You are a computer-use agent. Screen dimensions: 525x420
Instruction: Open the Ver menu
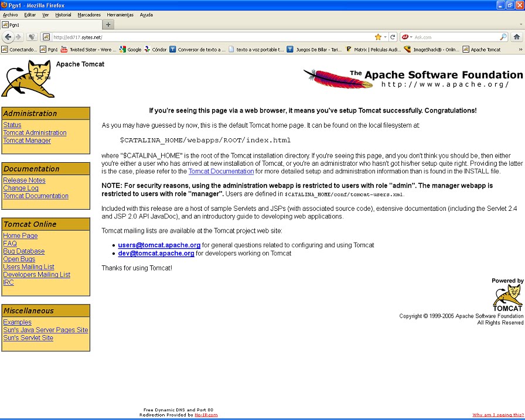[x=46, y=15]
